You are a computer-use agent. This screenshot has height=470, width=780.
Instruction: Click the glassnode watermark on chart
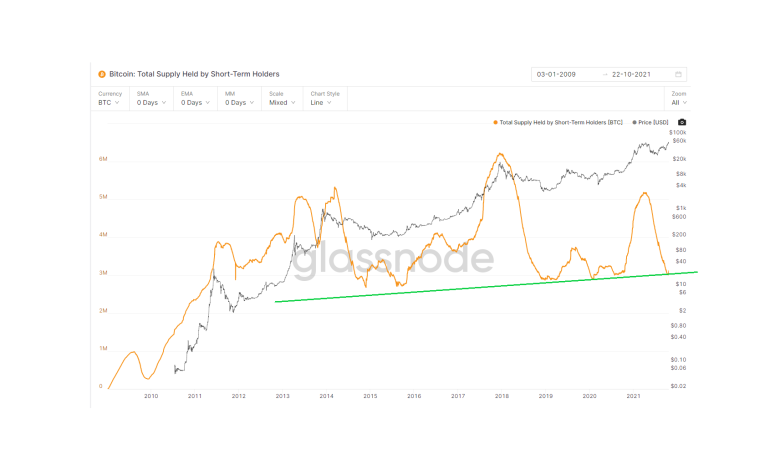(396, 259)
